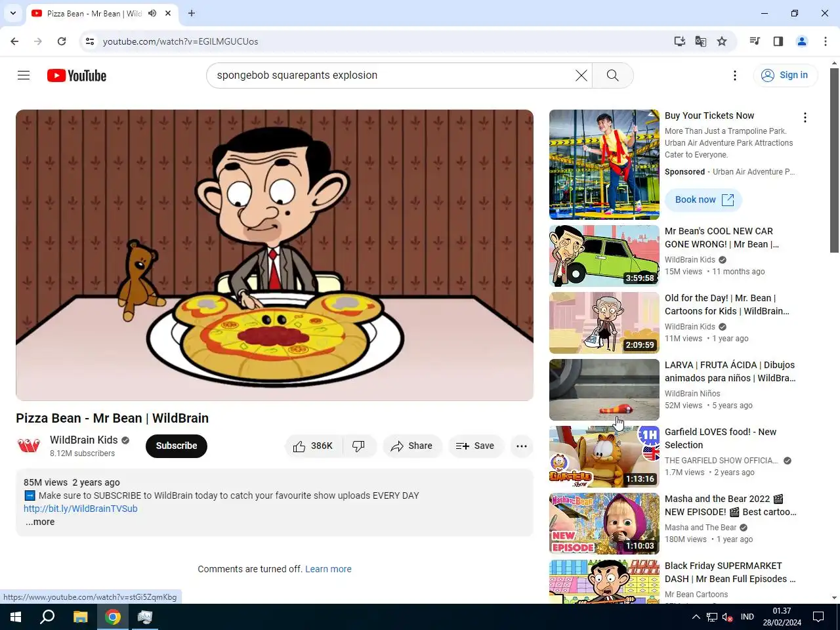Mute the tab via speaker icon
This screenshot has height=630, width=840.
click(152, 13)
